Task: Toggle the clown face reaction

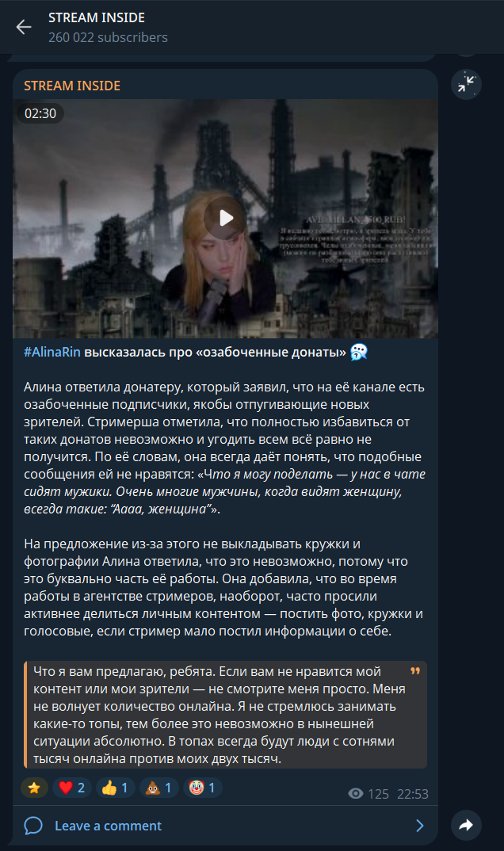Action: 202,788
